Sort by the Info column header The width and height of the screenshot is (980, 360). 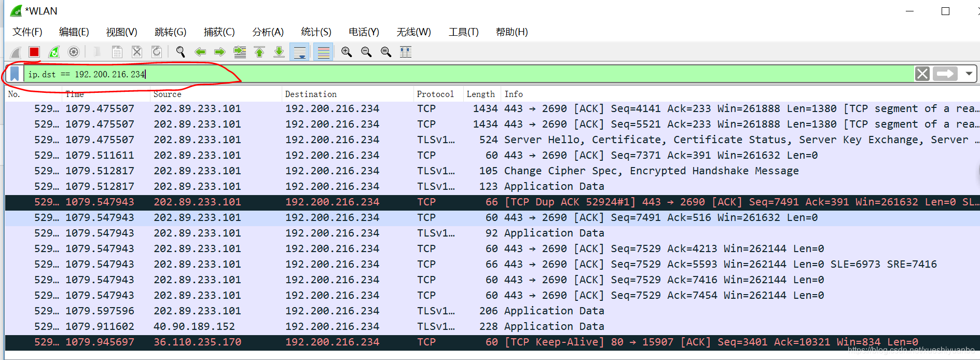tap(740, 94)
